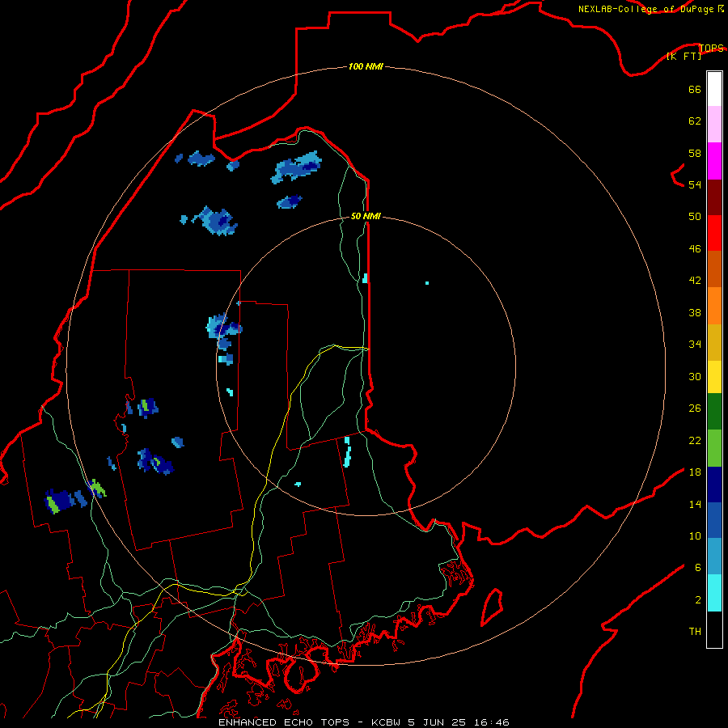Click the dark green 26 legend swatch
The image size is (728, 728).
click(714, 412)
